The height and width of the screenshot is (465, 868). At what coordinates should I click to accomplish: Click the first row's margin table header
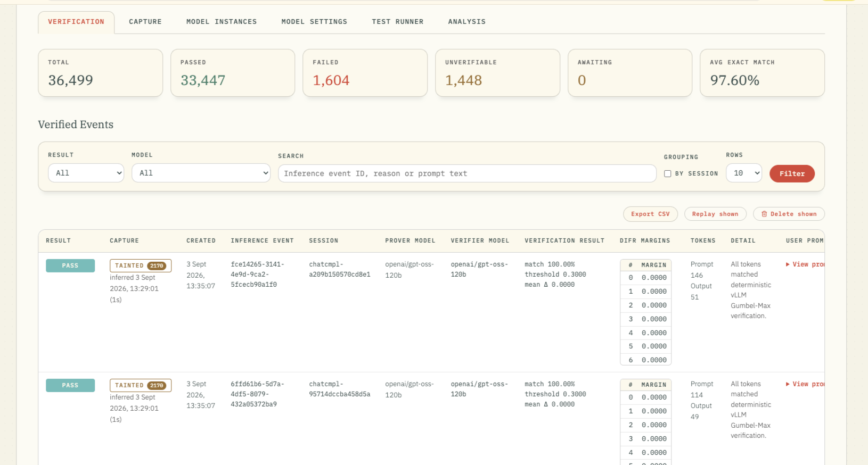pyautogui.click(x=645, y=265)
